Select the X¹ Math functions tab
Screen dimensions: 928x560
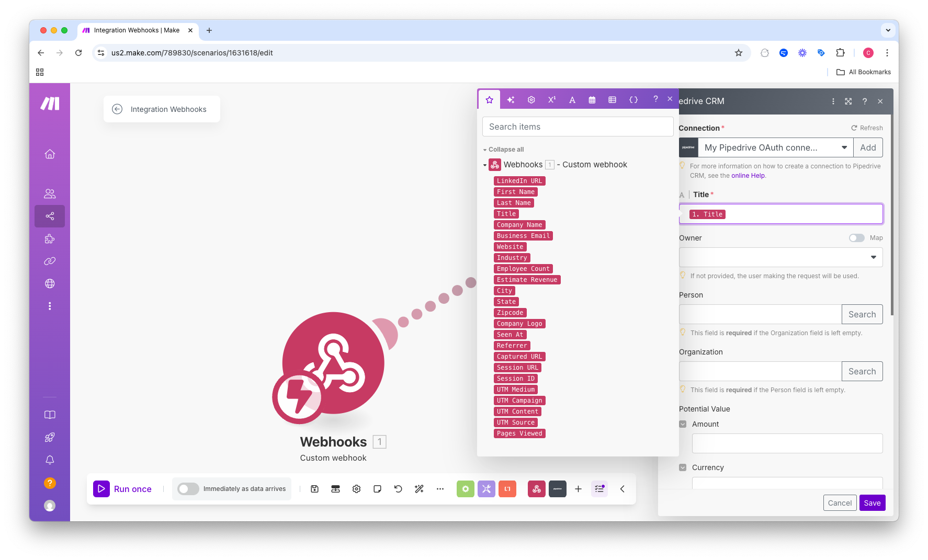point(552,99)
